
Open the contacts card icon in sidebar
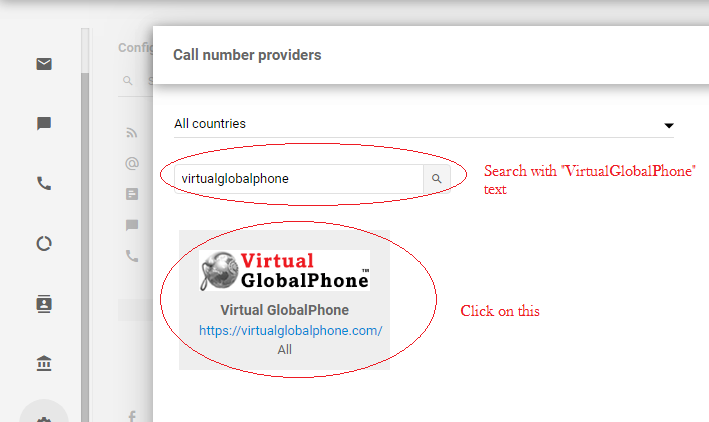[44, 303]
